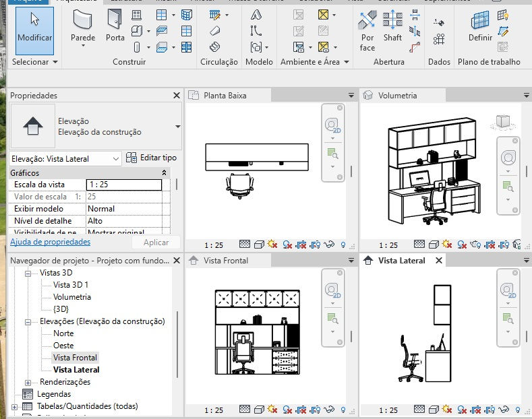Open the Elevação: Vista Lateral instance dropdown

[116, 159]
